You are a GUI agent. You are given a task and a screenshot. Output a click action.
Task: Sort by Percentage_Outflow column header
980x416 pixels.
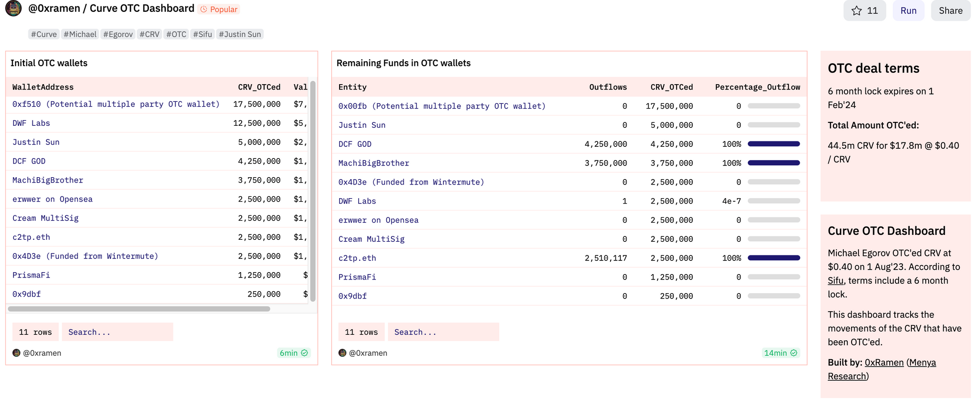758,87
